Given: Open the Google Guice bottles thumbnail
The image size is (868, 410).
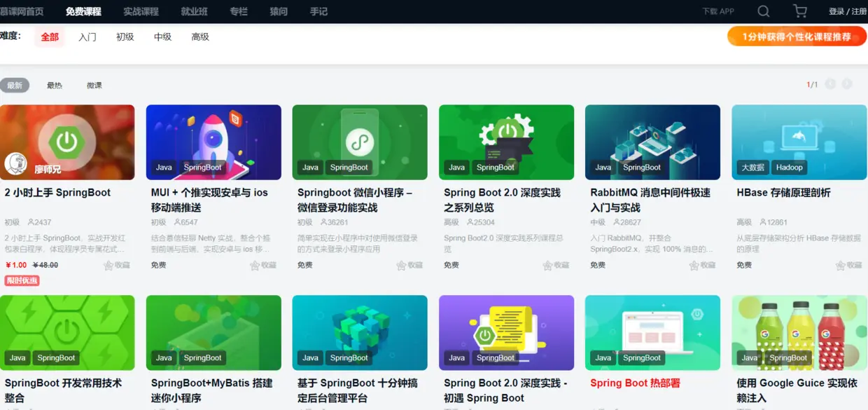Looking at the screenshot, I should coord(799,333).
